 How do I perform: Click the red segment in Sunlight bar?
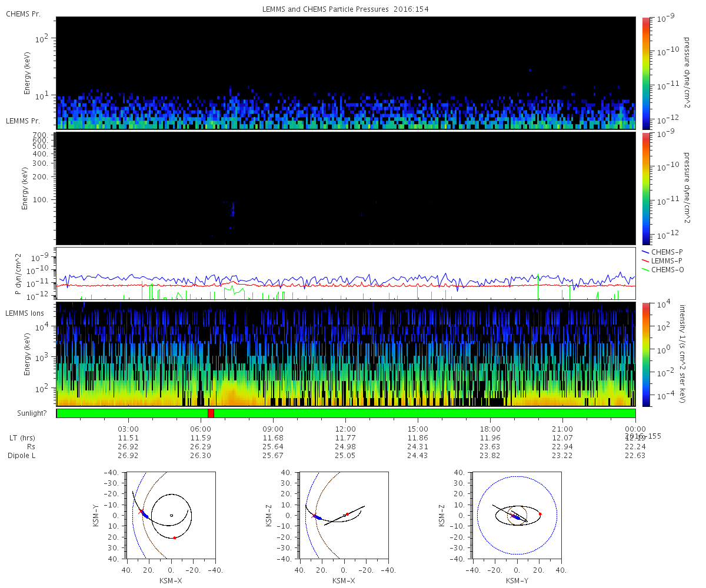point(211,413)
